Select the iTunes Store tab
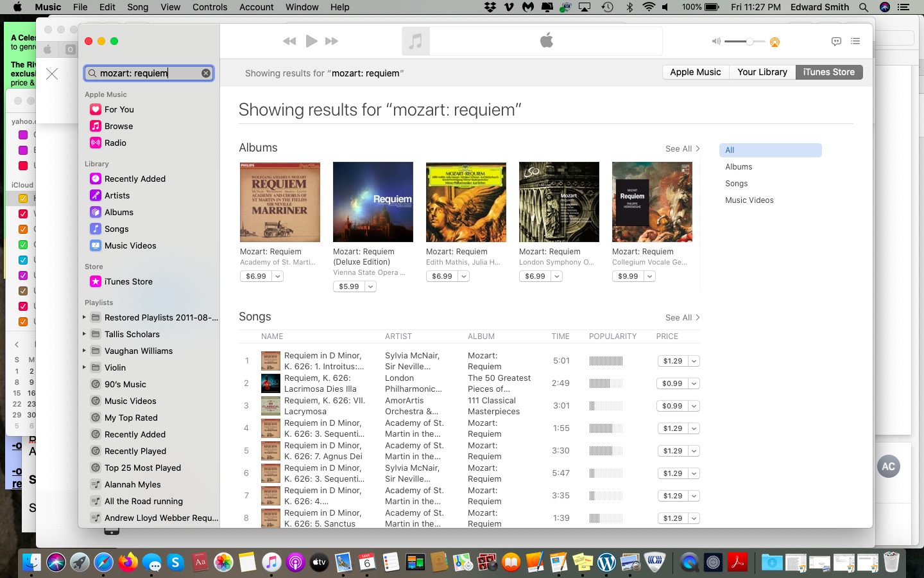Viewport: 924px width, 578px height. coord(829,73)
